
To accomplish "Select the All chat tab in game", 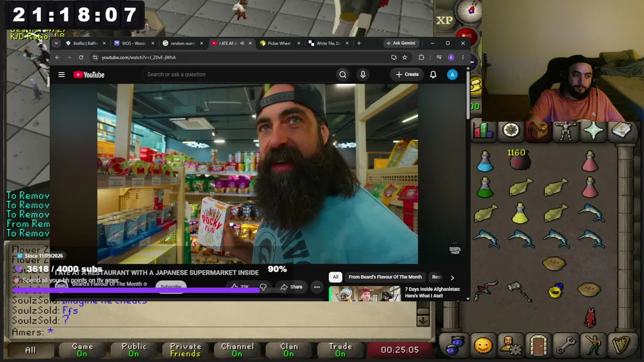I will (x=31, y=350).
